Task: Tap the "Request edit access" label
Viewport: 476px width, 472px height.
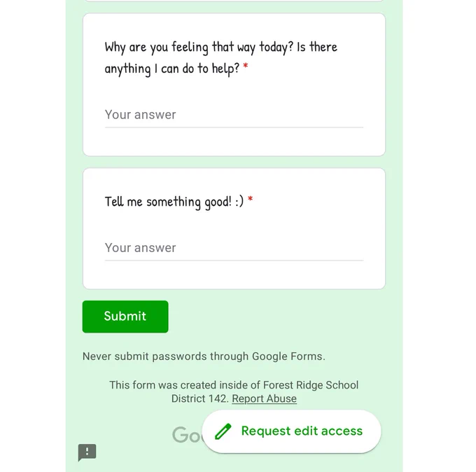Action: (302, 431)
